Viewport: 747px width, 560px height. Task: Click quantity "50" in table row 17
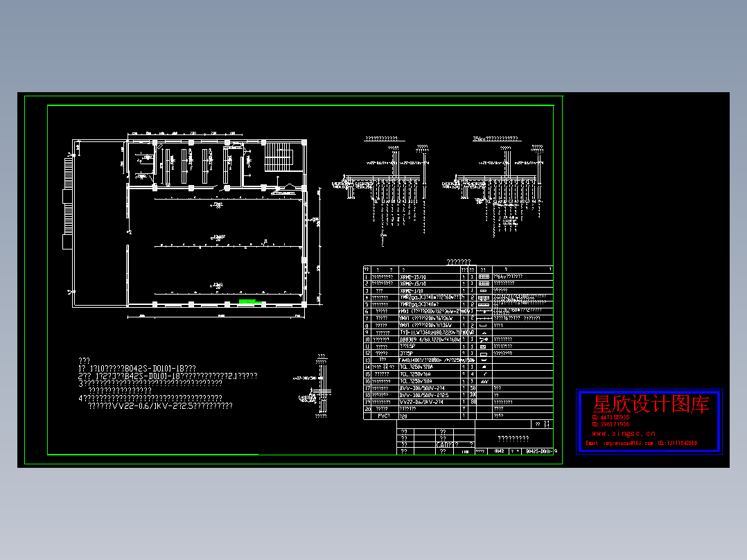[473, 388]
